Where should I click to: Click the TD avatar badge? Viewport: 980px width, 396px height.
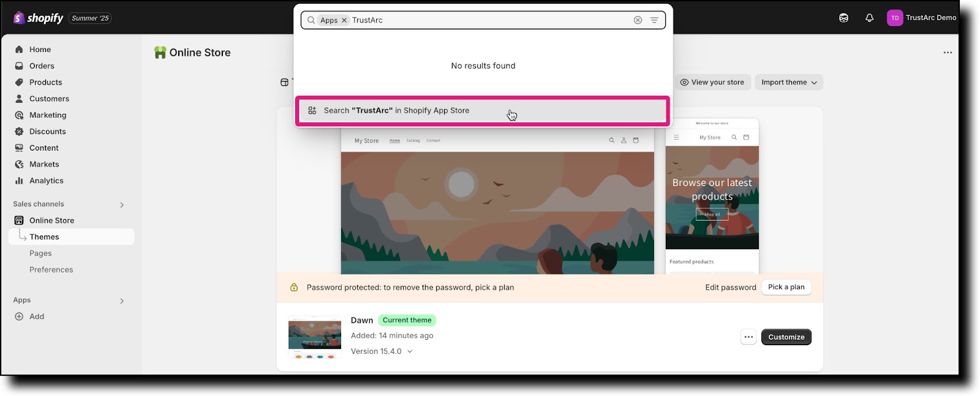tap(895, 18)
